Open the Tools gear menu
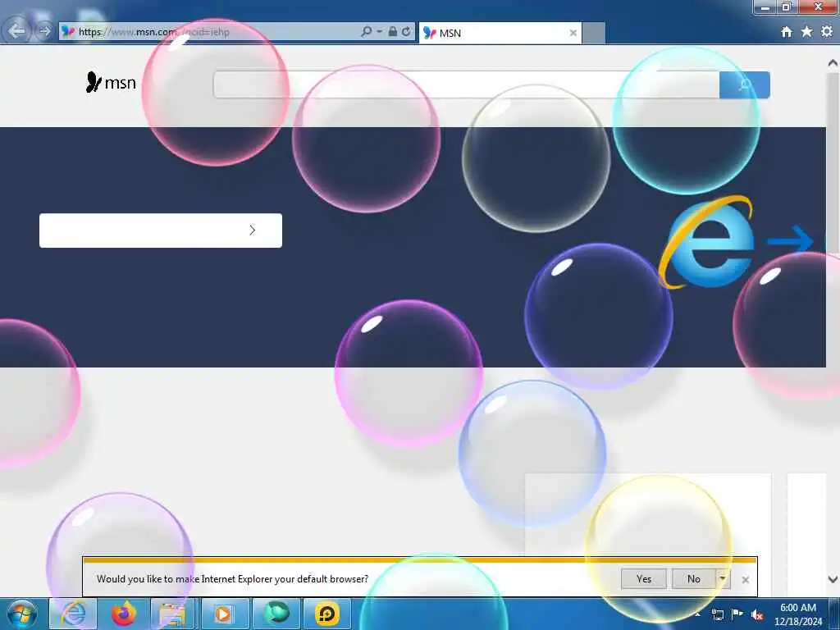The width and height of the screenshot is (840, 630). click(827, 32)
